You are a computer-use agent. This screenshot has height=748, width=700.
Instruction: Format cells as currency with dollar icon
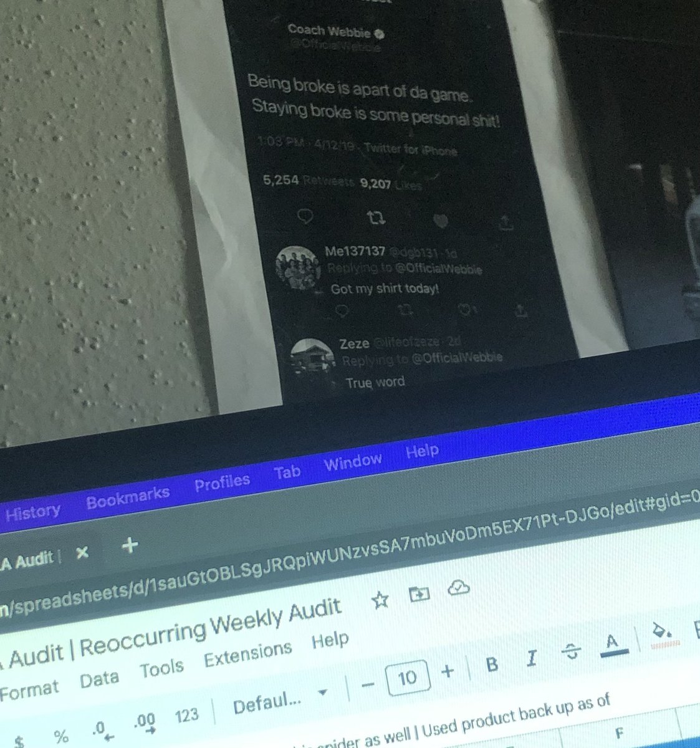pyautogui.click(x=19, y=741)
